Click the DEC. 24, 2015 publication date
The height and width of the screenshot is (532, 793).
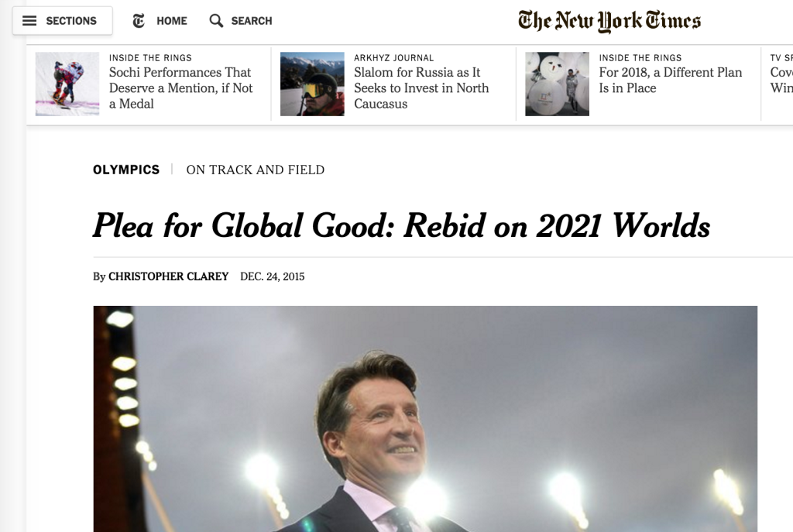click(x=272, y=276)
